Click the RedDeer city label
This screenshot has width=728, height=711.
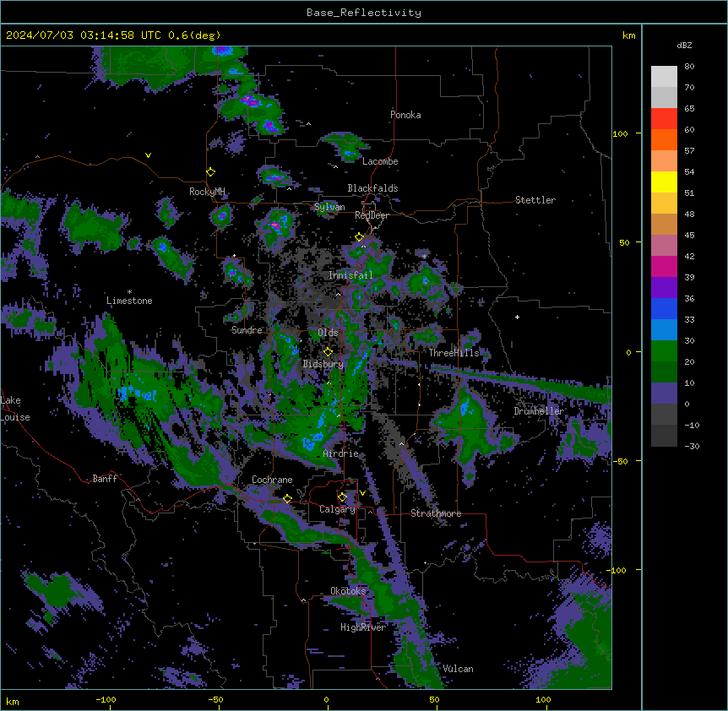point(372,215)
